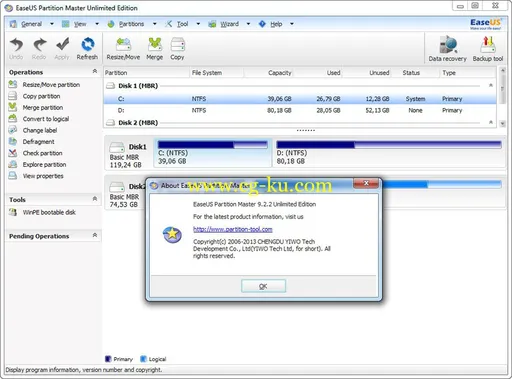
Task: Click the Used column header
Action: pyautogui.click(x=318, y=73)
